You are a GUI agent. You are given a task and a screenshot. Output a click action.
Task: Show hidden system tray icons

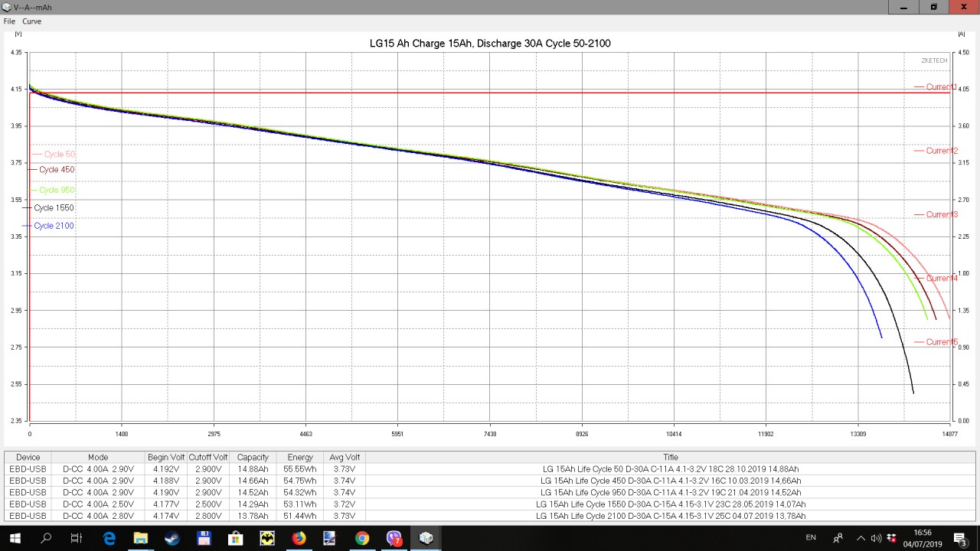click(x=861, y=538)
